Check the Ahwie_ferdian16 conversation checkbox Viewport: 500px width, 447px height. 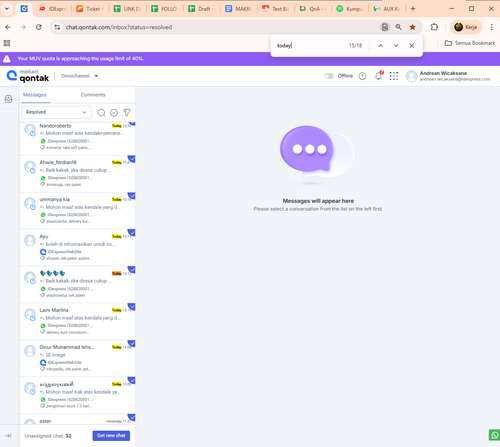click(132, 159)
